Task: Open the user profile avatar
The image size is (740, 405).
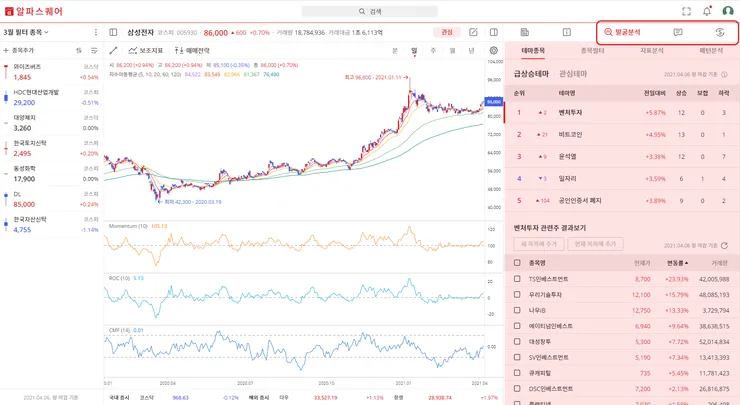Action: pos(728,11)
